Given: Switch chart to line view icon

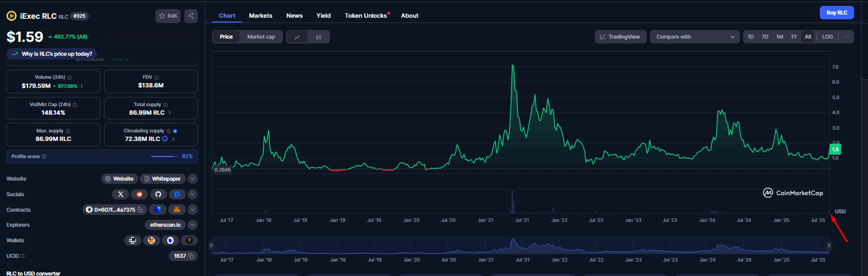Looking at the screenshot, I should [297, 37].
